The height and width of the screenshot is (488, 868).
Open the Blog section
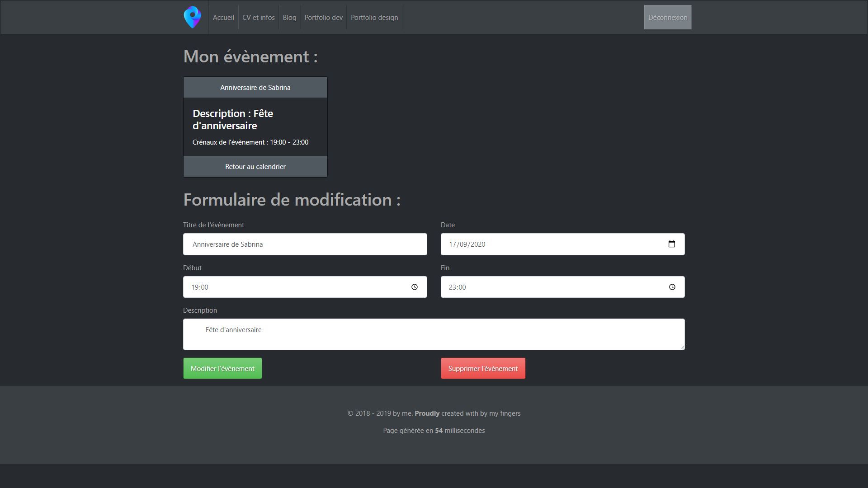click(289, 18)
